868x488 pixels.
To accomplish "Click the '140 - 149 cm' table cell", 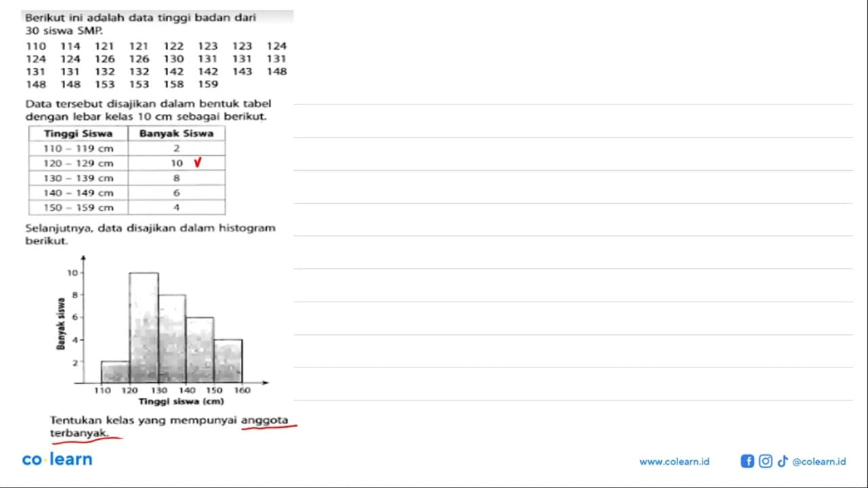I will click(x=78, y=193).
